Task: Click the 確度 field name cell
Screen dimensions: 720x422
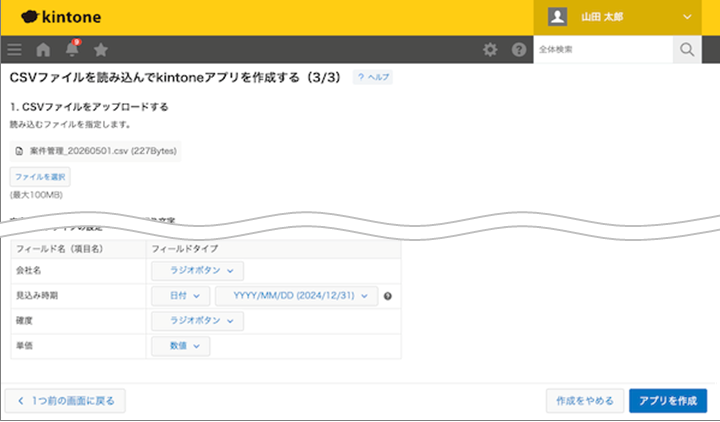Action: point(78,321)
